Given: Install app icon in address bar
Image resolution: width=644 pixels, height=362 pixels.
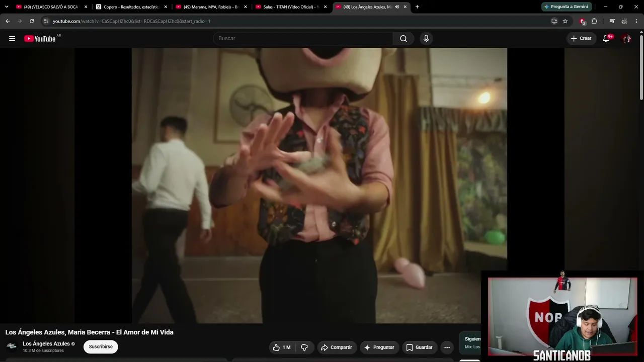Looking at the screenshot, I should (x=554, y=21).
